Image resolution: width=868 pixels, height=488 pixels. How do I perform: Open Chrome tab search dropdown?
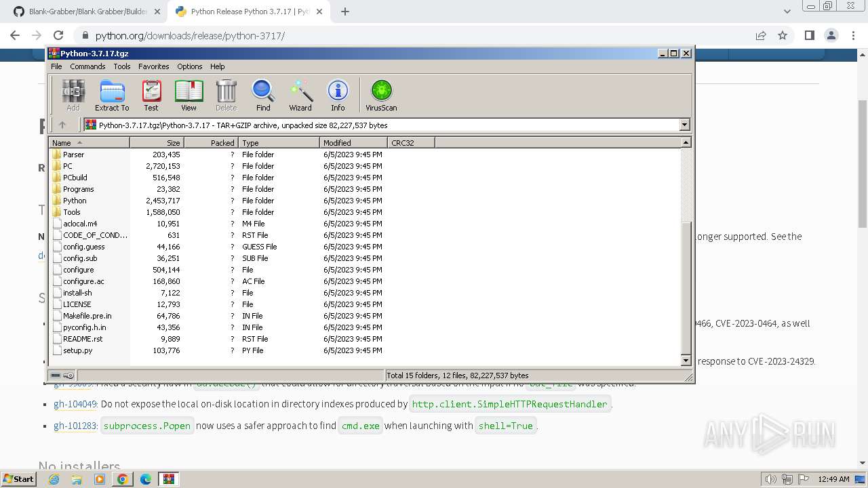[787, 12]
